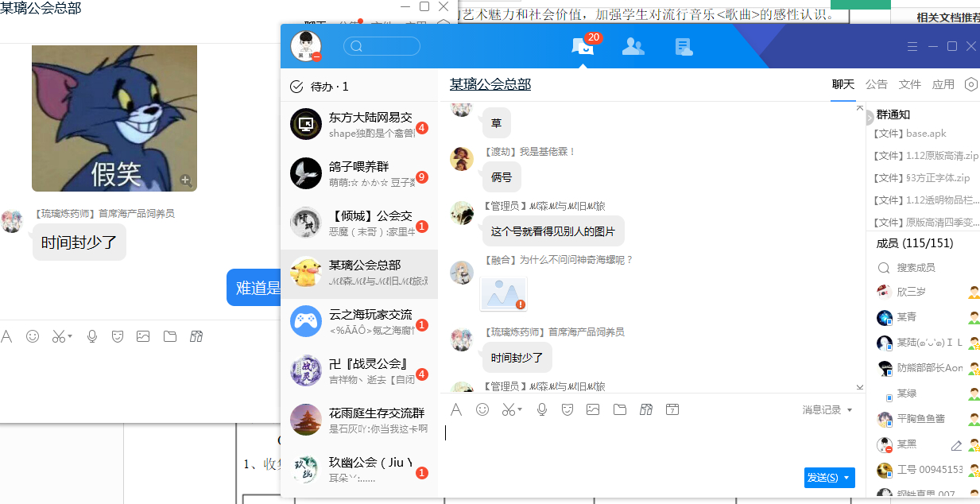Click the outfit/clothes icon in main input toolbar
980x504 pixels.
pos(646,410)
